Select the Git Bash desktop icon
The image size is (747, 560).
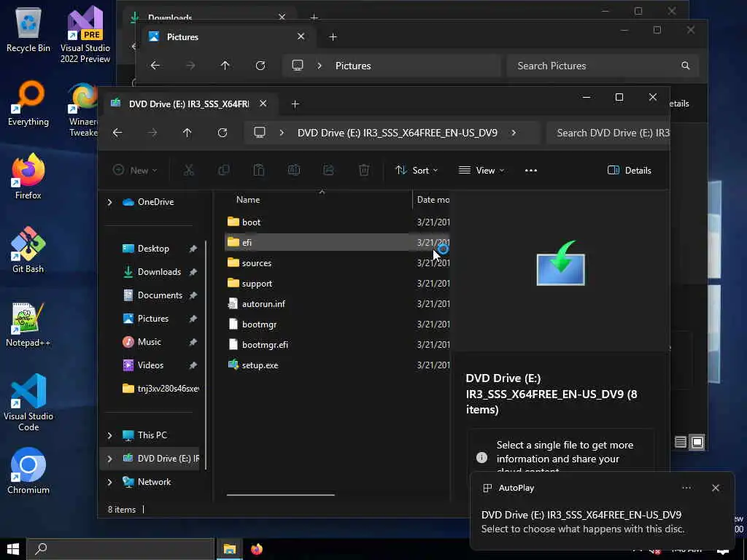28,251
